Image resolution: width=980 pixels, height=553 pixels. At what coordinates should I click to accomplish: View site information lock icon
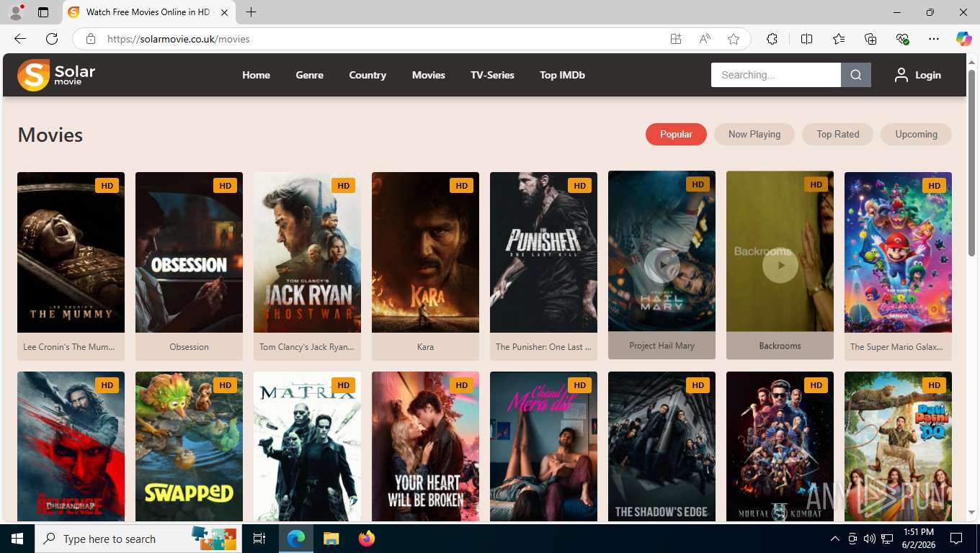click(x=91, y=39)
